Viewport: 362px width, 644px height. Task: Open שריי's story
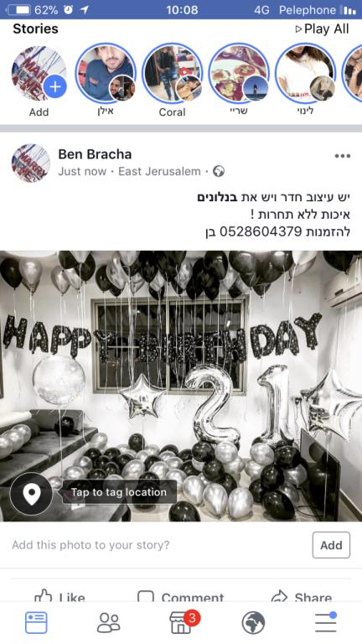[239, 74]
